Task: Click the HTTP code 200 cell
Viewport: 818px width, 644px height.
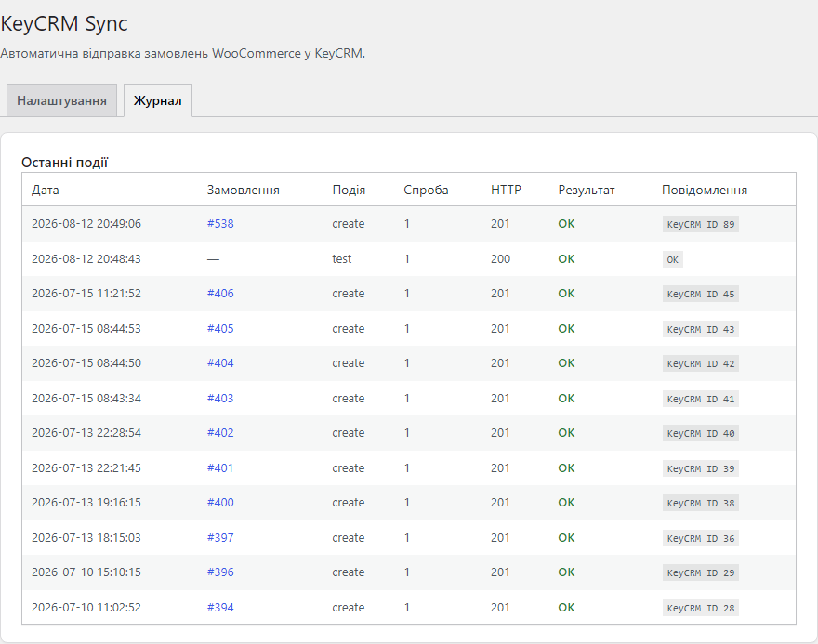Action: coord(500,259)
